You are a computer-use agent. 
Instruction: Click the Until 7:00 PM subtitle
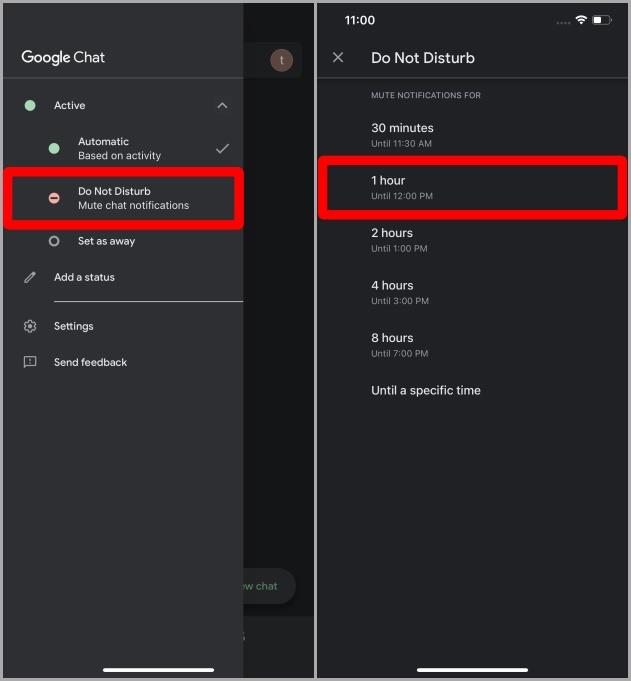click(x=400, y=354)
